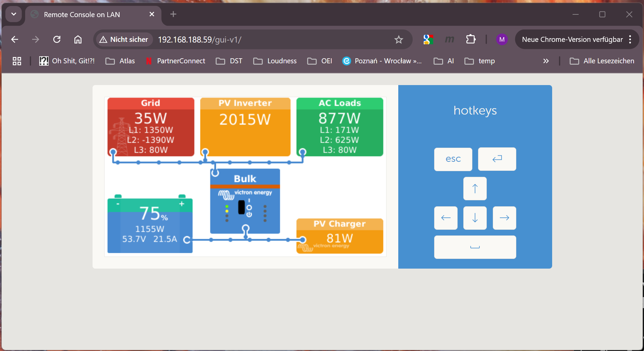Viewport: 644px width, 351px height.
Task: Click the down arrow hotkey
Action: [x=475, y=218]
